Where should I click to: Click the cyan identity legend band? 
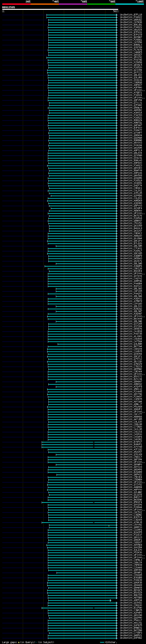(x=130, y=4)
